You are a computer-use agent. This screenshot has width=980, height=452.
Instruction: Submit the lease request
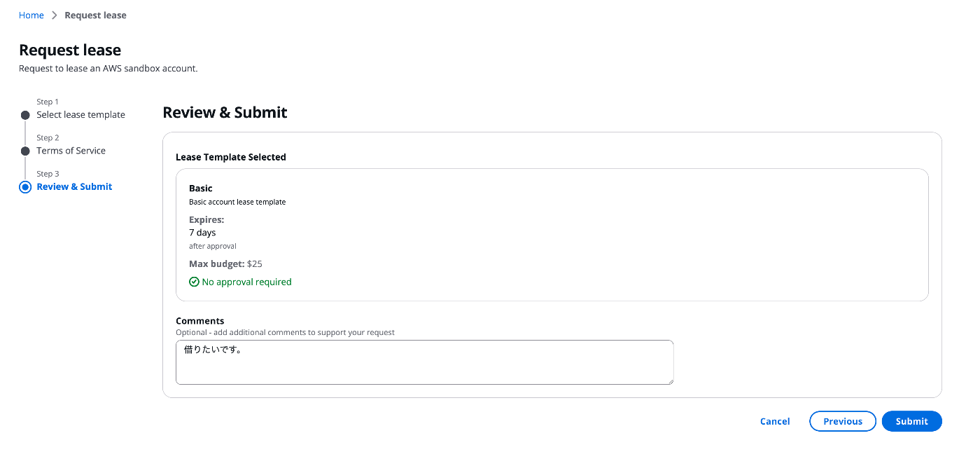tap(911, 421)
